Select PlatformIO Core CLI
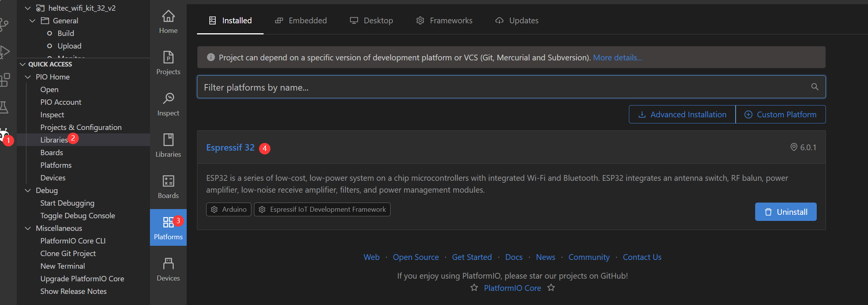868x305 pixels. point(73,241)
